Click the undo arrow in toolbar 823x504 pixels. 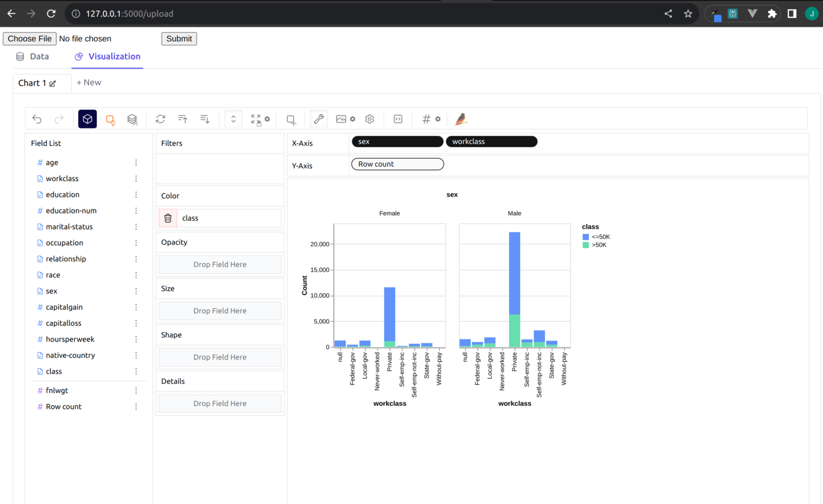[37, 119]
